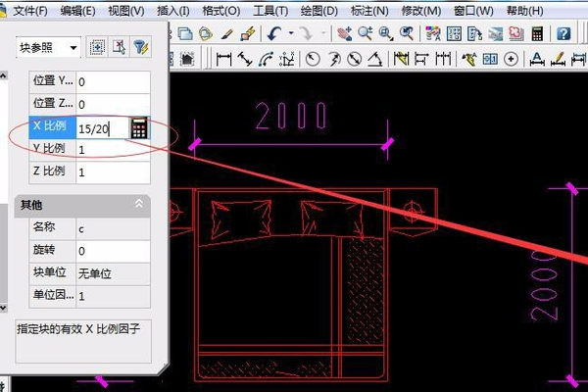Open the 编辑(E) menu

(x=77, y=11)
